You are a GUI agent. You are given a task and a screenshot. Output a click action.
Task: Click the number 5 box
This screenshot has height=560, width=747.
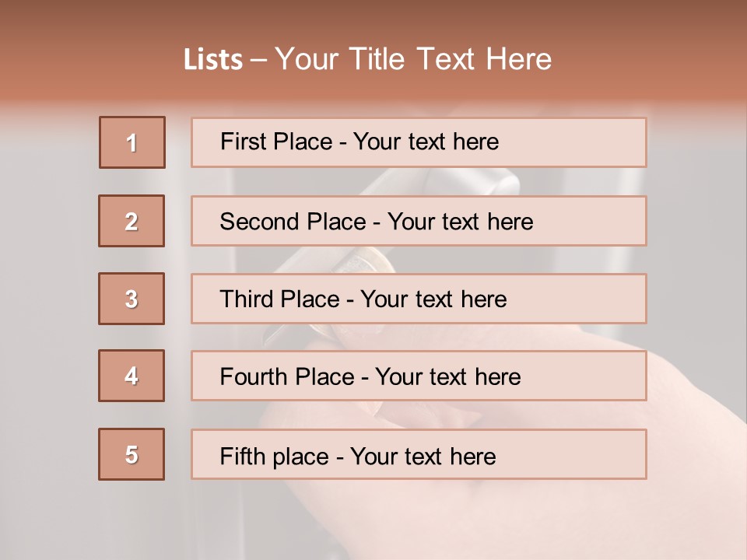132,454
